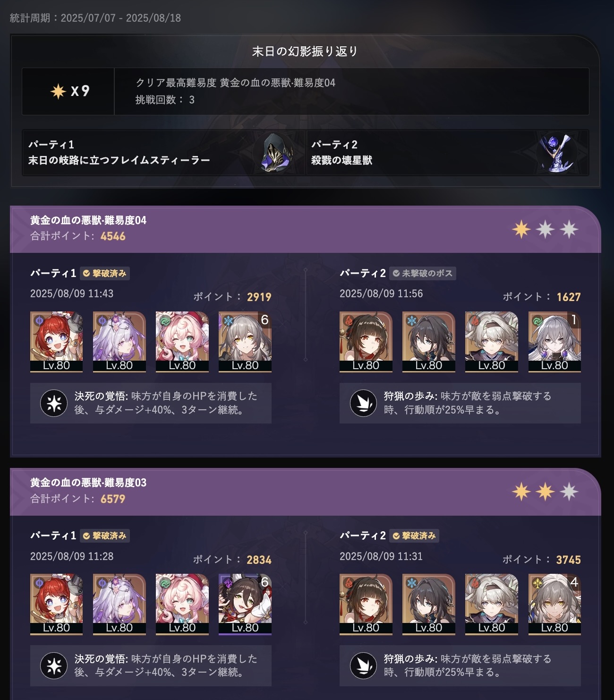This screenshot has height=700, width=614.
Task: Click the 未撃破のボス badge in Party 2
Action: tap(423, 273)
